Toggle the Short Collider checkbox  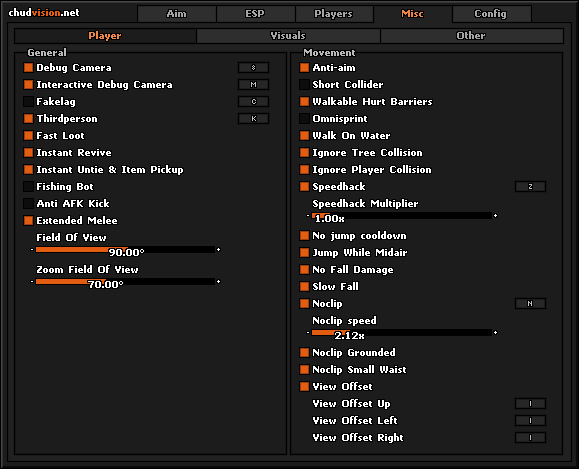304,85
